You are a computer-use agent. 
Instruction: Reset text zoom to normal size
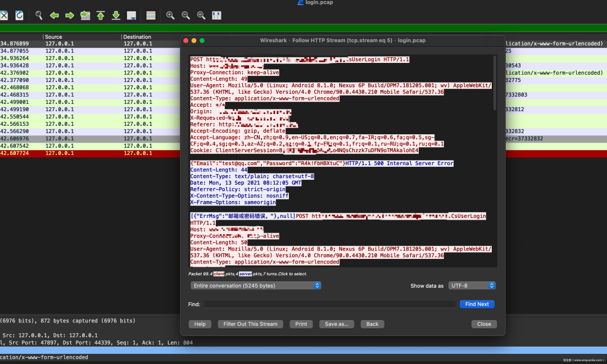pyautogui.click(x=201, y=16)
